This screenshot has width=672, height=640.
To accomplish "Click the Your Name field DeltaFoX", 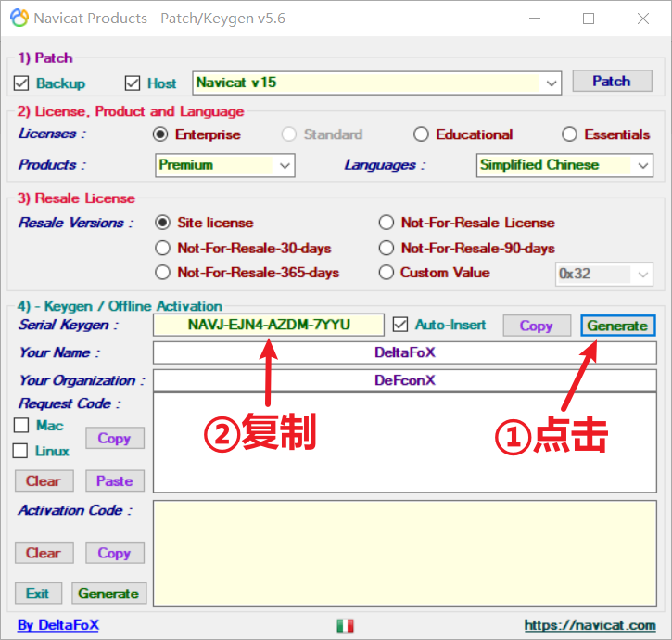I will click(x=405, y=352).
